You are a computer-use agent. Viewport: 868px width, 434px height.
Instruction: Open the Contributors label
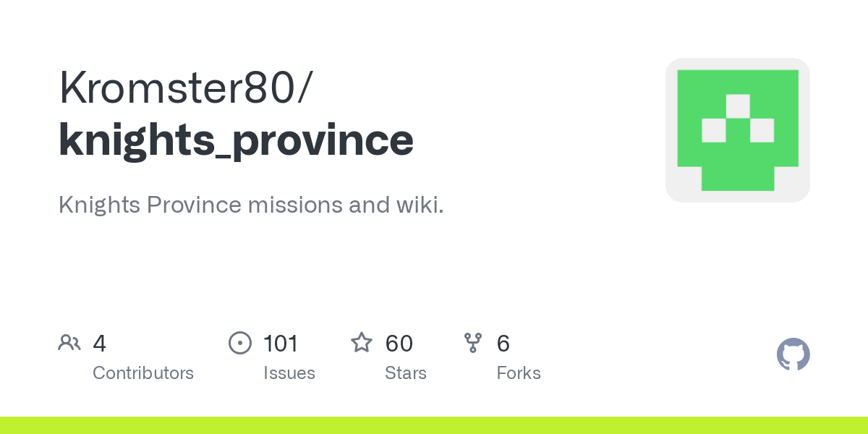pyautogui.click(x=143, y=373)
